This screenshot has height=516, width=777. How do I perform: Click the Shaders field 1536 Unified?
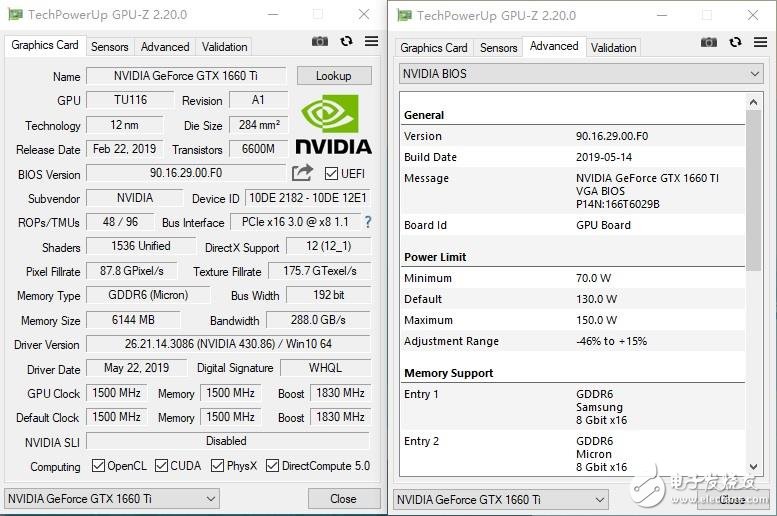click(141, 246)
